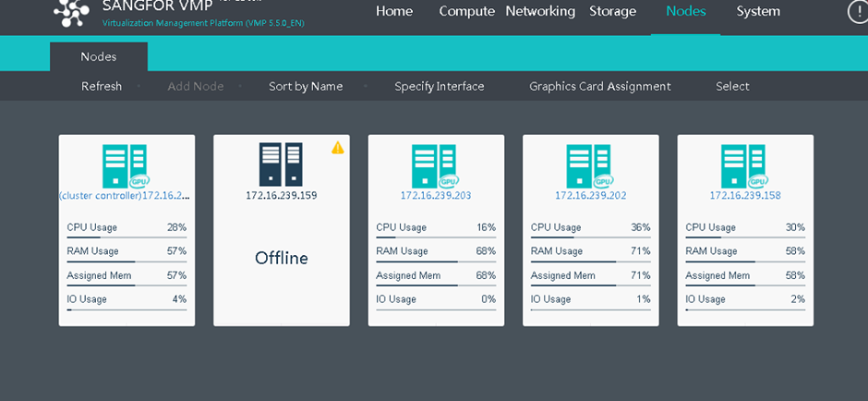Open the System menu
868x401 pixels.
click(x=758, y=12)
